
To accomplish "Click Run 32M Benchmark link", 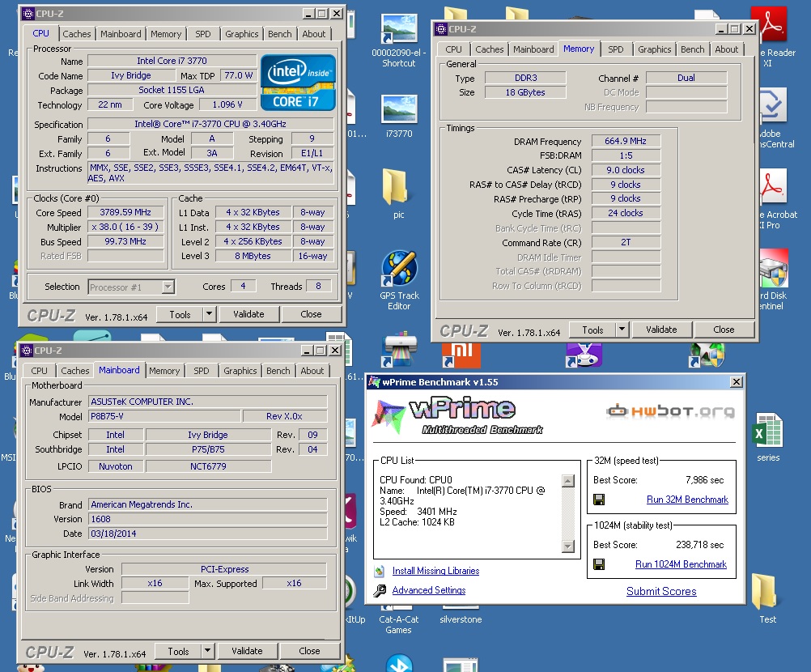I will (x=687, y=500).
